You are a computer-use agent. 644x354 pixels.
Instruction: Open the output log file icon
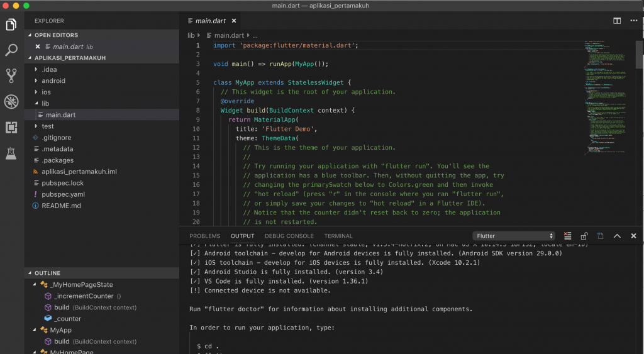[600, 236]
